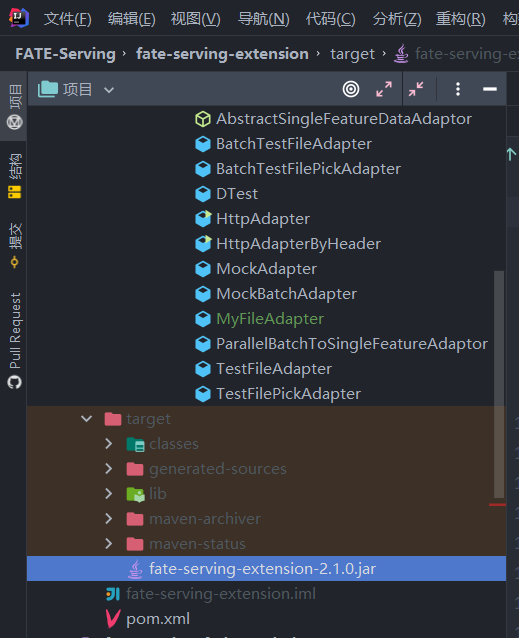Viewport: 519px width, 638px height.
Task: Click the MyFileAdapter class icon
Action: point(203,319)
